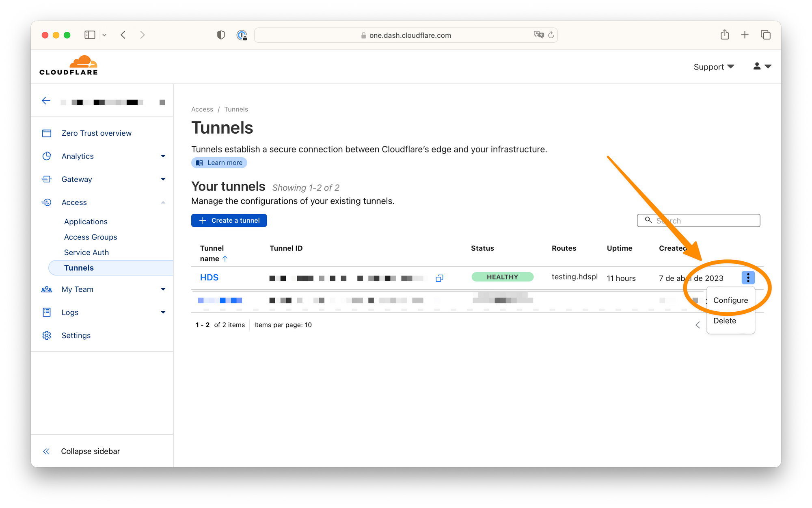This screenshot has height=508, width=812.
Task: Expand the Analytics section
Action: click(x=163, y=156)
